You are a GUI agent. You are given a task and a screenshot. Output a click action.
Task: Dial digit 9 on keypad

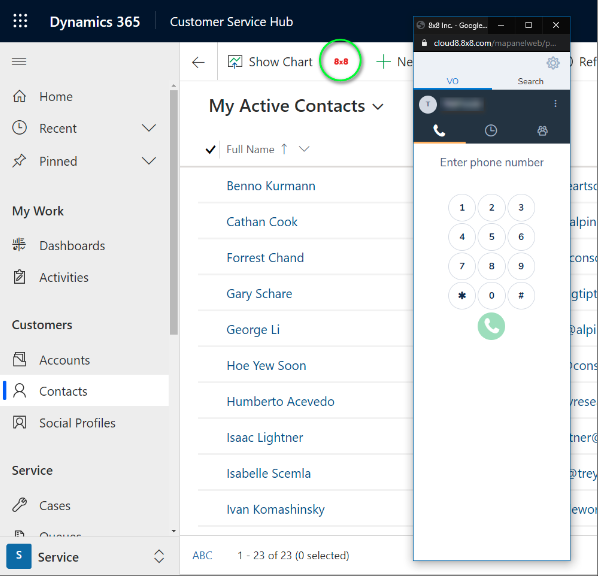(521, 266)
